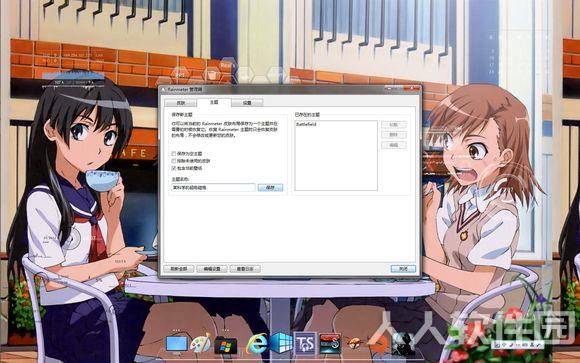Select the Battlefield theme in the saved list
The height and width of the screenshot is (363, 580).
point(306,125)
